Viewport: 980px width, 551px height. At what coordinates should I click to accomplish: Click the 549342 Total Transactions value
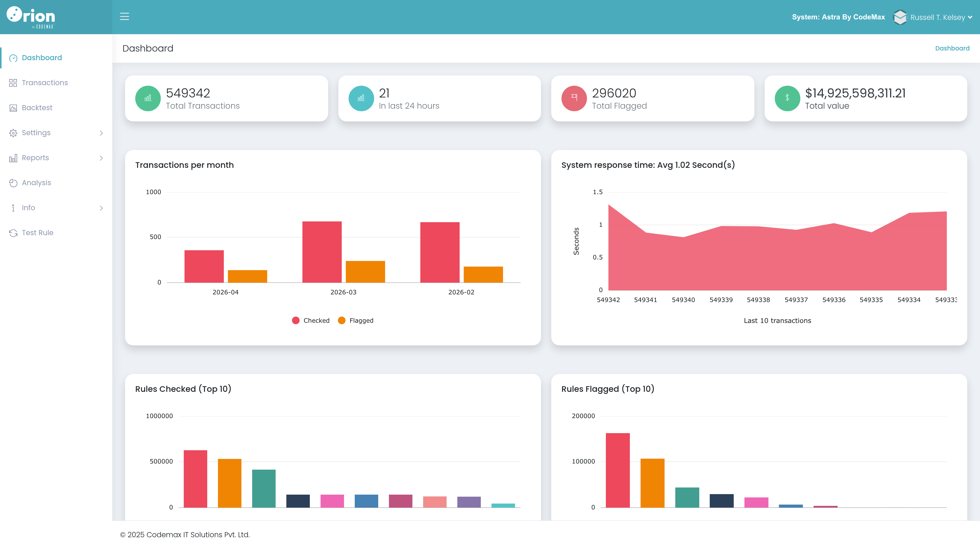(188, 93)
